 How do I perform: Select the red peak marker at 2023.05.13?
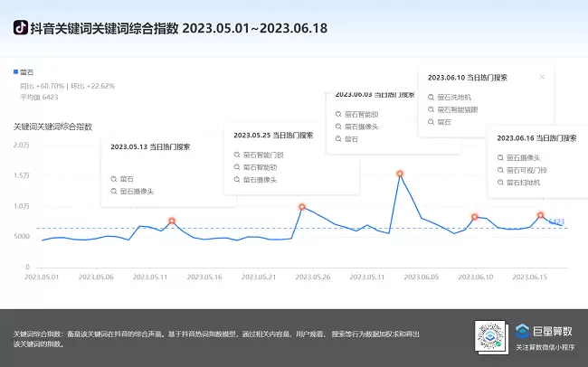(x=172, y=221)
